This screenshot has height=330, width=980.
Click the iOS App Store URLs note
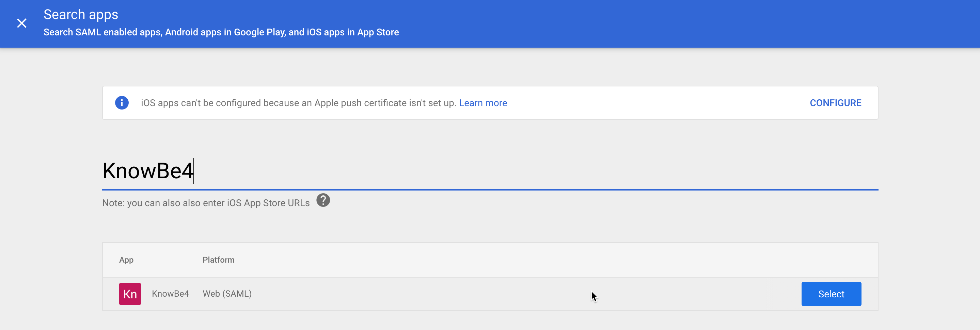pyautogui.click(x=206, y=203)
